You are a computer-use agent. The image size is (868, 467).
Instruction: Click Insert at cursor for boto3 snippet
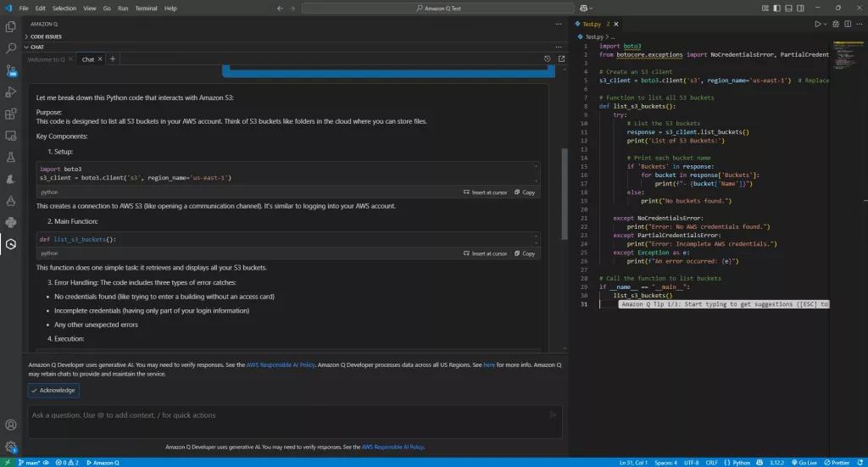point(486,192)
